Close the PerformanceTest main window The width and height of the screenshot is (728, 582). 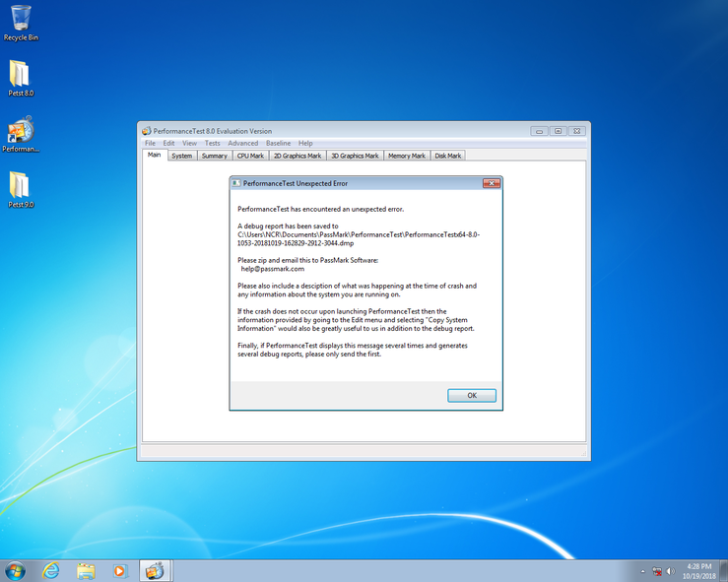(x=576, y=131)
